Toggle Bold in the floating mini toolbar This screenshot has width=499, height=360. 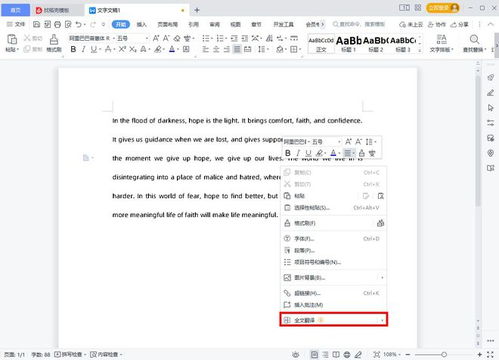[288, 153]
